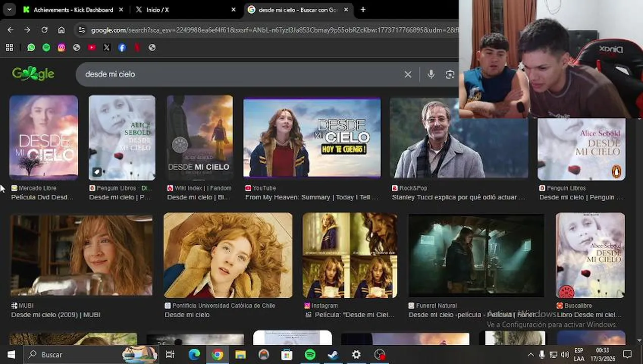Open the Instagram collage image
Image resolution: width=643 pixels, height=364 pixels.
point(350,255)
